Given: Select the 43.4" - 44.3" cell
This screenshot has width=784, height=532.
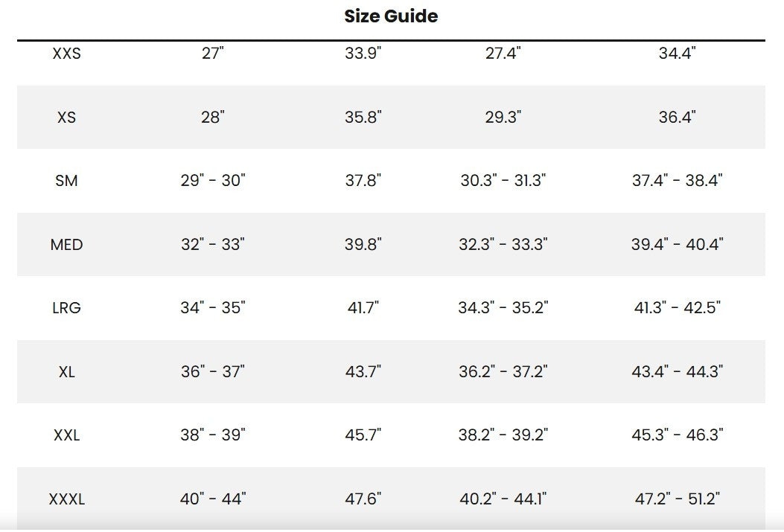Looking at the screenshot, I should point(678,372).
